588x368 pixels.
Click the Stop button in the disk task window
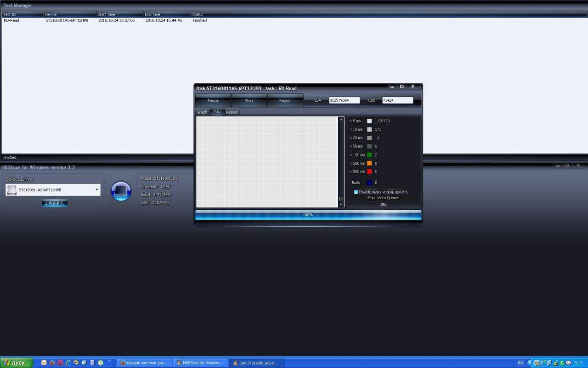(249, 101)
